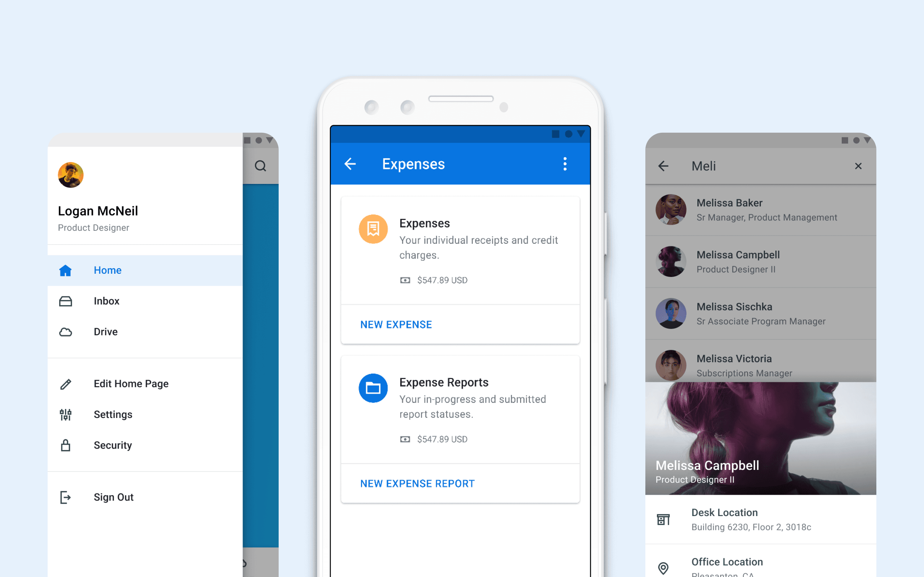Click the Expense Reports folder icon
This screenshot has height=577, width=924.
[373, 388]
